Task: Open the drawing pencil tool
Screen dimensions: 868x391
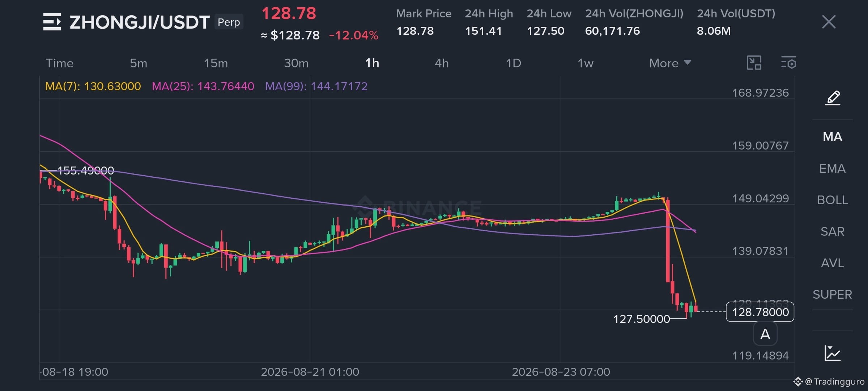Action: point(833,98)
